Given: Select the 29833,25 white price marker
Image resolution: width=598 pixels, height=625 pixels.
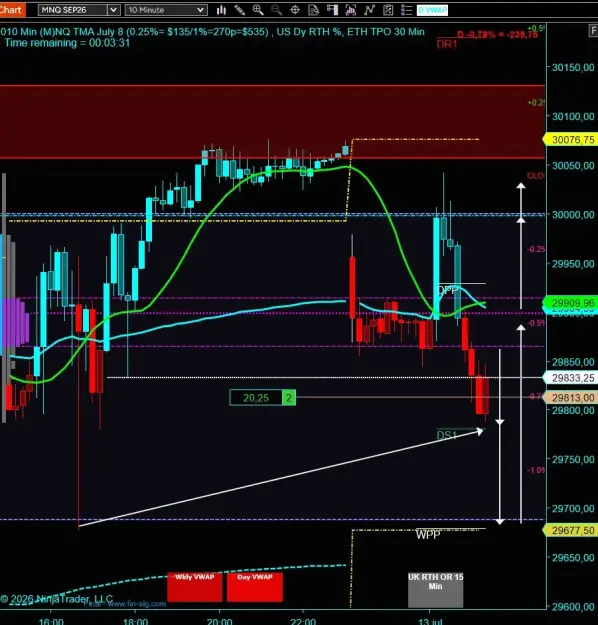Looking at the screenshot, I should 571,378.
